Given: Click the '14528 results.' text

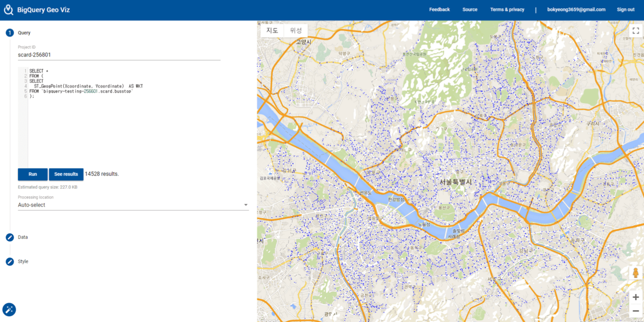Looking at the screenshot, I should pyautogui.click(x=102, y=174).
